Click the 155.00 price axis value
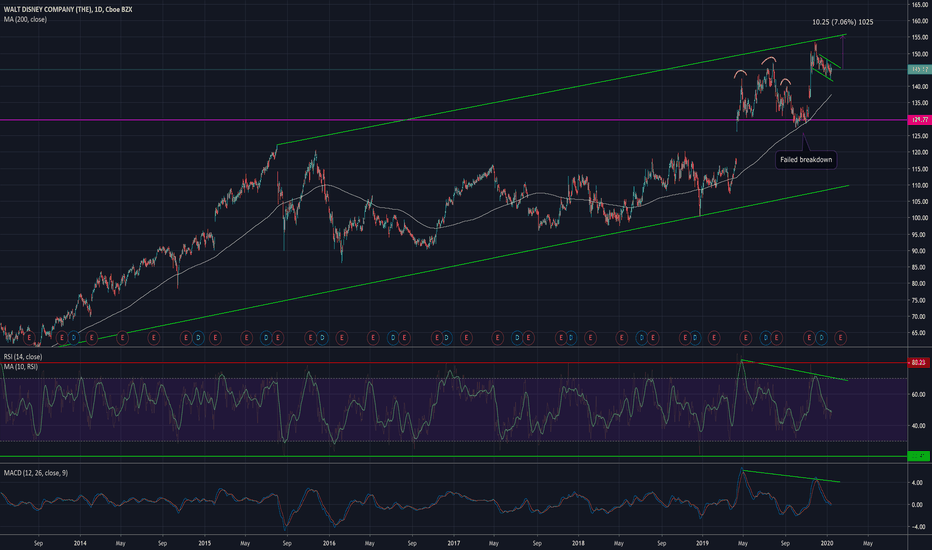Viewport: 932px width, 550px height. pyautogui.click(x=919, y=37)
